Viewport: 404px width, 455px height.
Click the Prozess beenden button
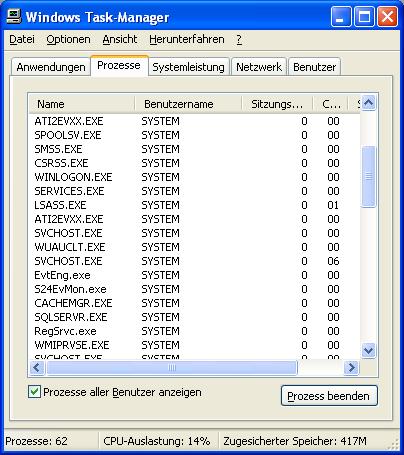point(329,396)
